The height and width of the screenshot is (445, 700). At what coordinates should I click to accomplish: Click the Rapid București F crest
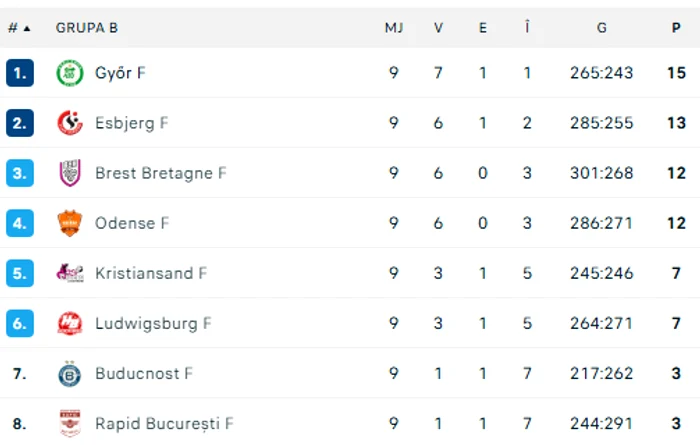(70, 423)
